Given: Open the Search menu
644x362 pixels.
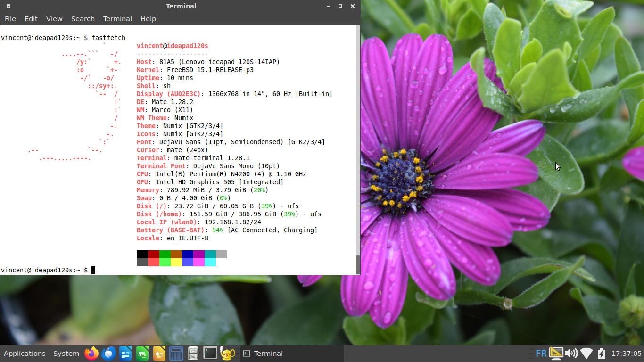Looking at the screenshot, I should coord(83,19).
